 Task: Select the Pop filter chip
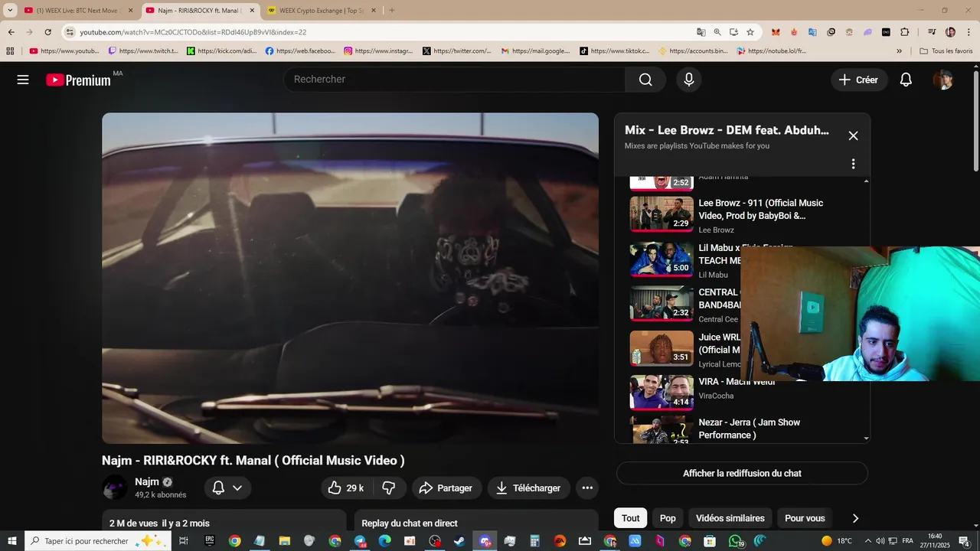[x=668, y=518]
